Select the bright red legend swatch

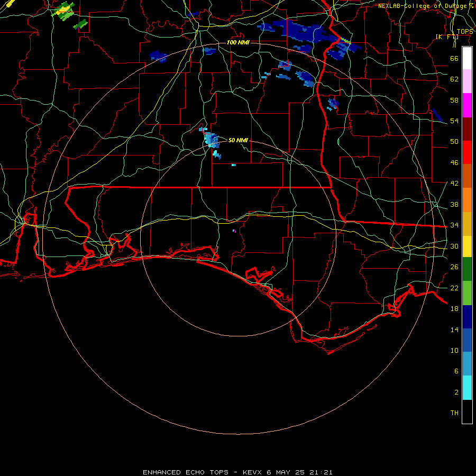coord(467,152)
